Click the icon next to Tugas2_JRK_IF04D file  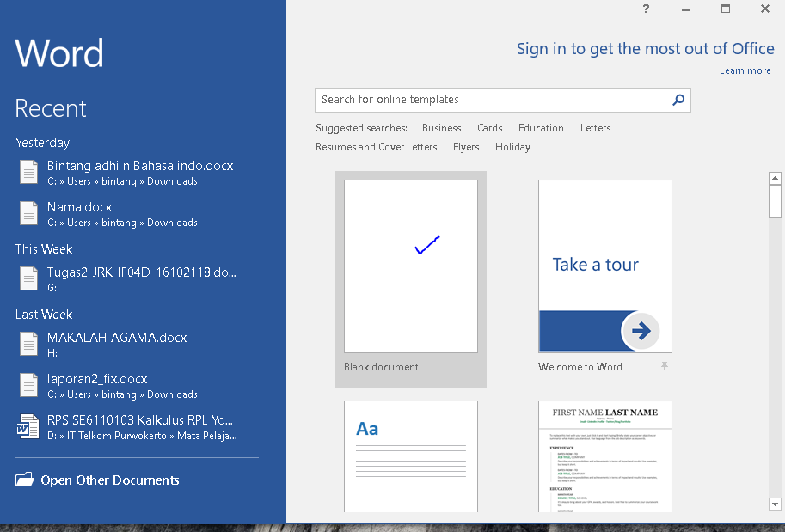point(28,278)
